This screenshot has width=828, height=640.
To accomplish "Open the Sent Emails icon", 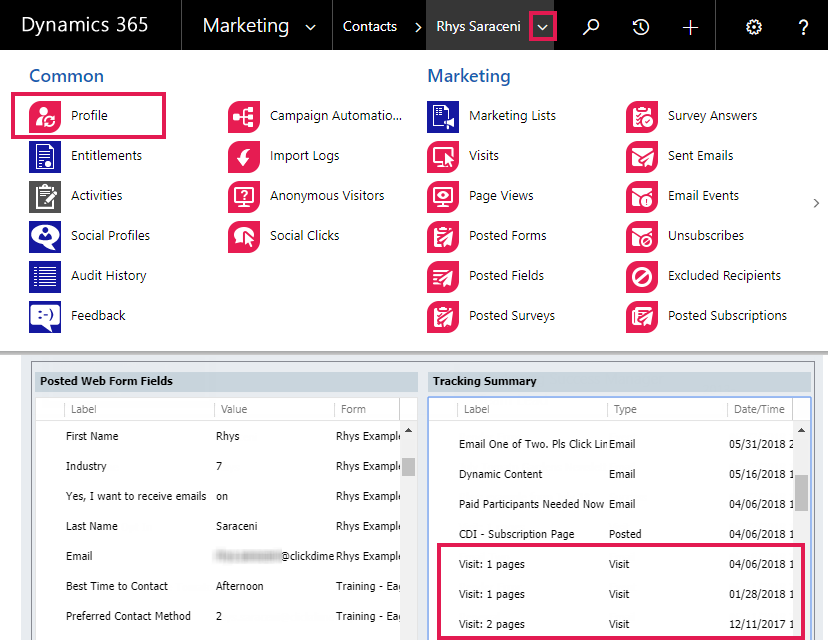I will click(x=643, y=156).
